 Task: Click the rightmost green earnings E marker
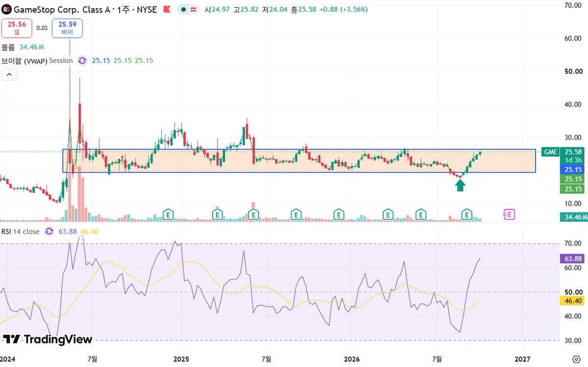click(467, 214)
